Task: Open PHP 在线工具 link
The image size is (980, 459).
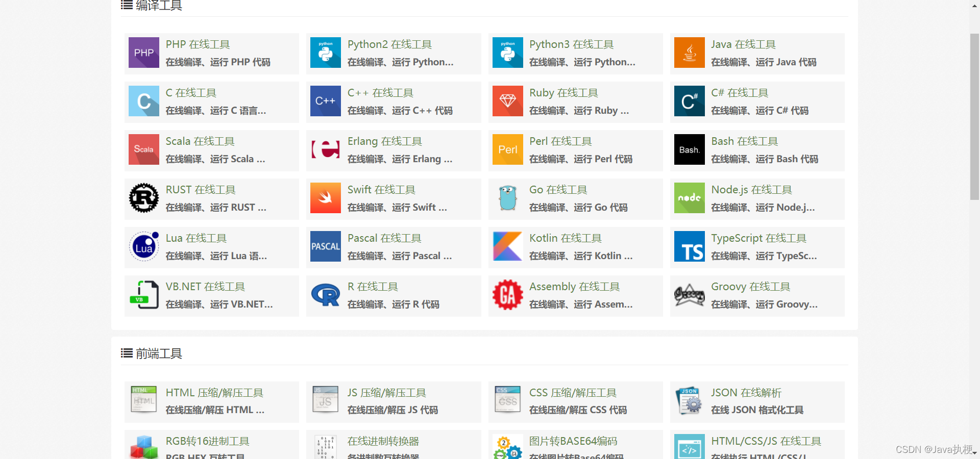Action: point(198,44)
